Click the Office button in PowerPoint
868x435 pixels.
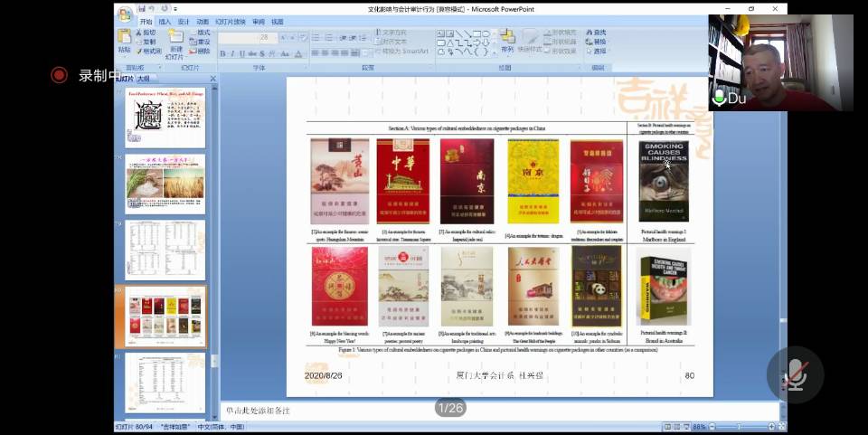pyautogui.click(x=124, y=13)
